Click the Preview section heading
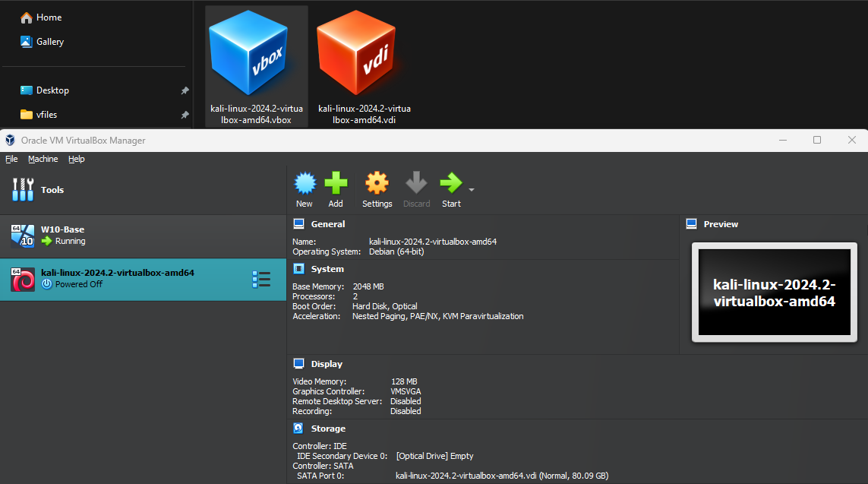The width and height of the screenshot is (868, 484). (721, 224)
